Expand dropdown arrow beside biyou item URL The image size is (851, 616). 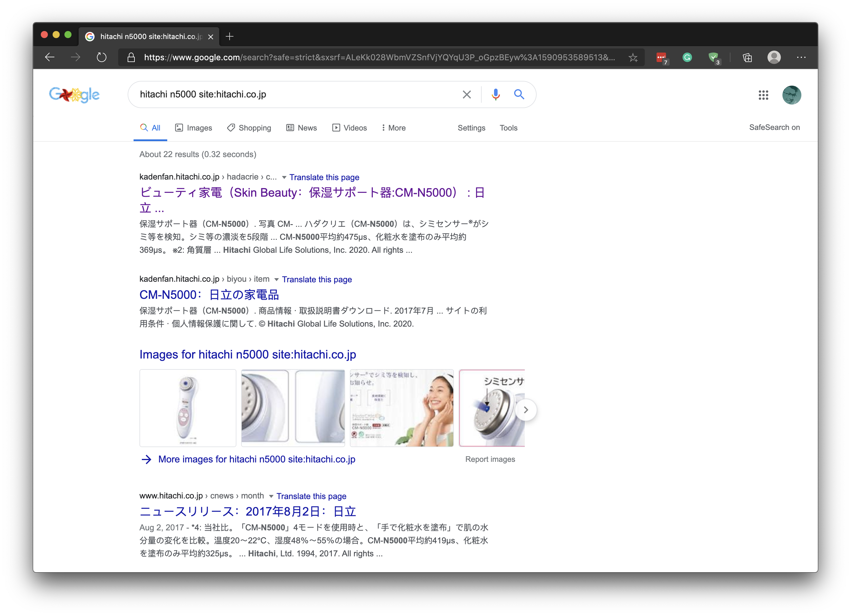click(x=277, y=280)
